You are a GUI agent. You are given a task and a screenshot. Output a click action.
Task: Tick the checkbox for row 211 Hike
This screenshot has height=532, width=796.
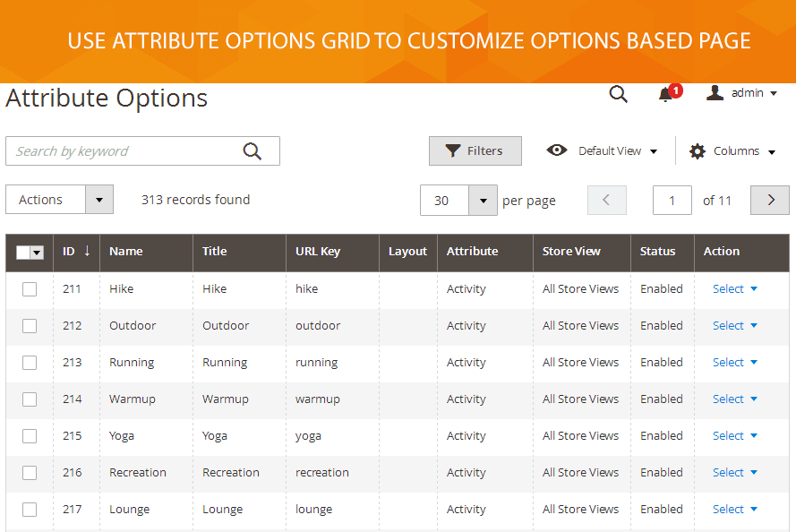point(30,289)
